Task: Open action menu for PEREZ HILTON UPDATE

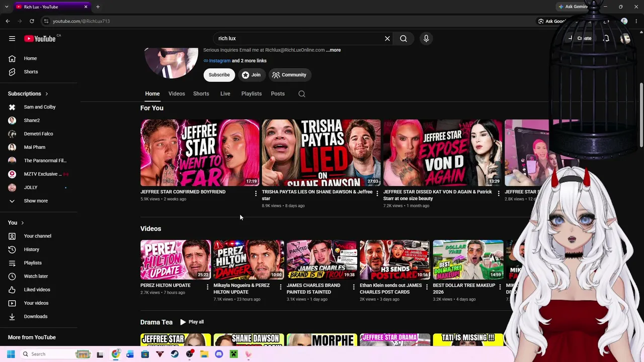Action: click(x=207, y=287)
